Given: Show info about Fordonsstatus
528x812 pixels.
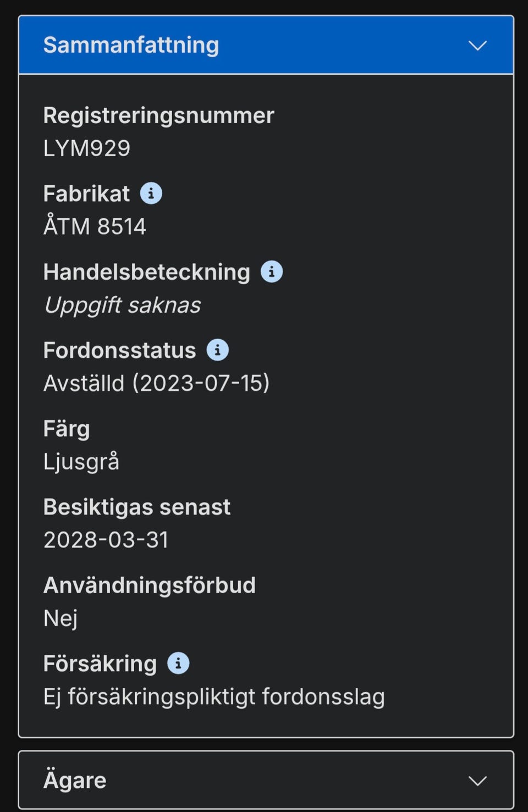Looking at the screenshot, I should click(x=217, y=350).
